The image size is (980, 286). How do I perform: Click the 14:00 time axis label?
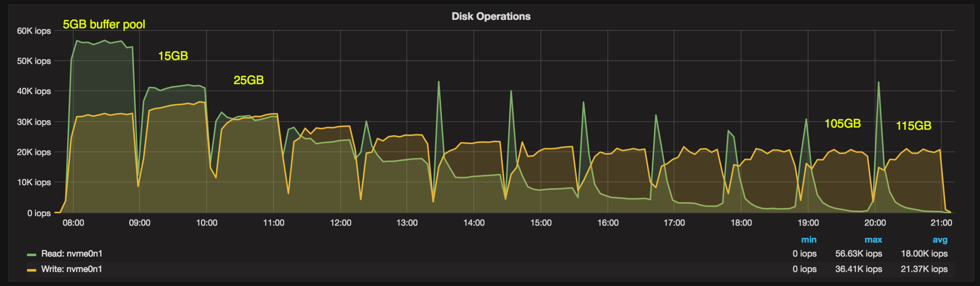point(474,223)
